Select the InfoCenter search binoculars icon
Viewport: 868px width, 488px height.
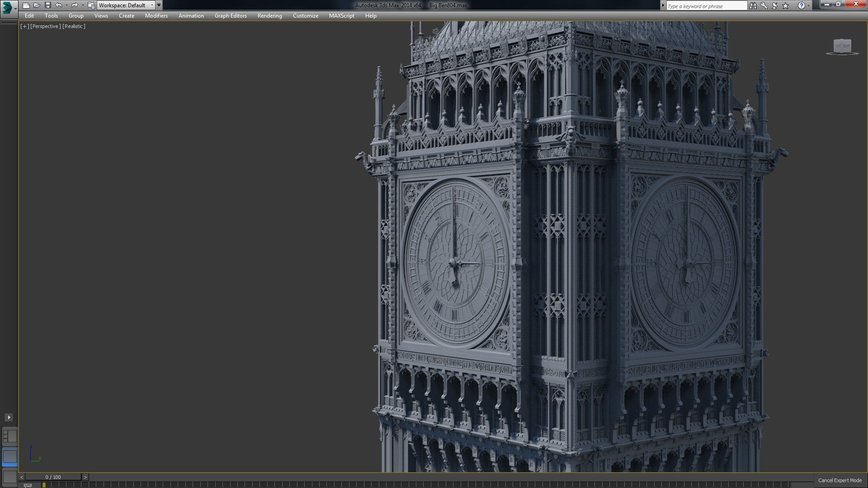click(753, 5)
